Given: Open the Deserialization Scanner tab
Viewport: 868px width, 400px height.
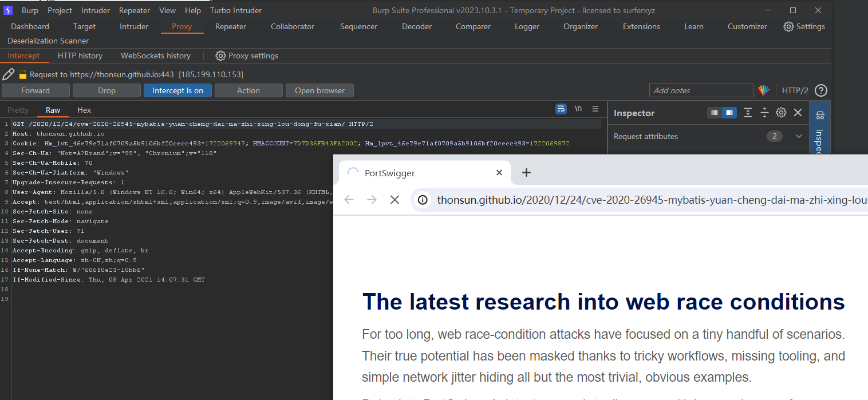Looking at the screenshot, I should pyautogui.click(x=48, y=41).
